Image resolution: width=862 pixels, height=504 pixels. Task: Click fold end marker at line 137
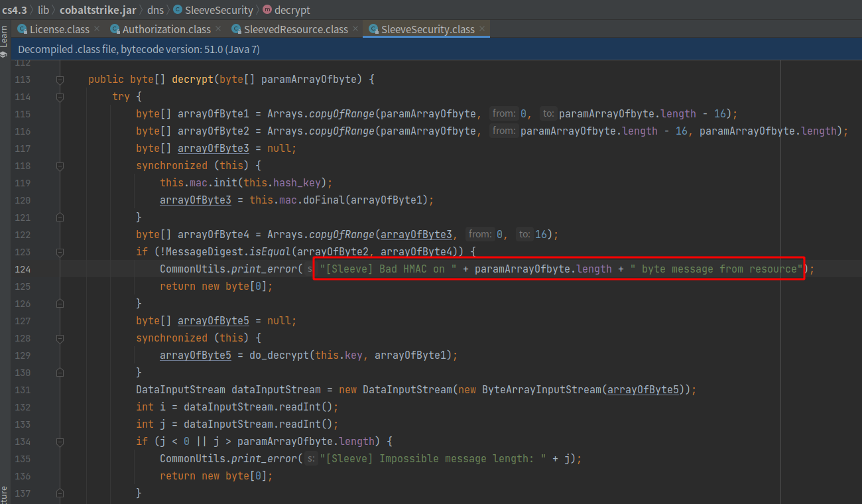(x=60, y=493)
